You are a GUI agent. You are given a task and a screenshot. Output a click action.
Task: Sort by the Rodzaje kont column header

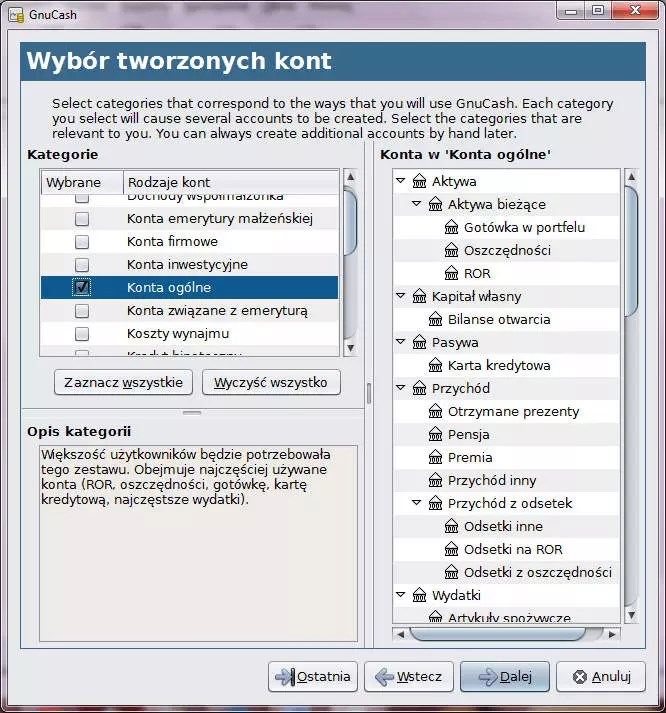pyautogui.click(x=231, y=182)
